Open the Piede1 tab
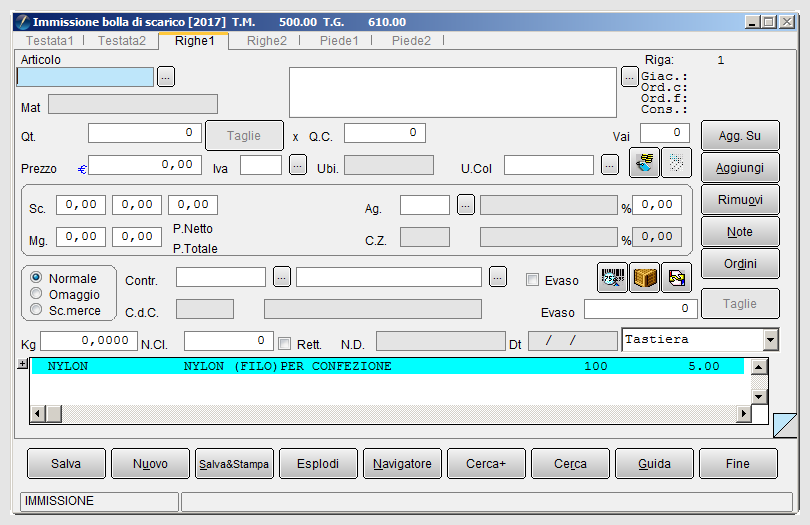 point(339,41)
